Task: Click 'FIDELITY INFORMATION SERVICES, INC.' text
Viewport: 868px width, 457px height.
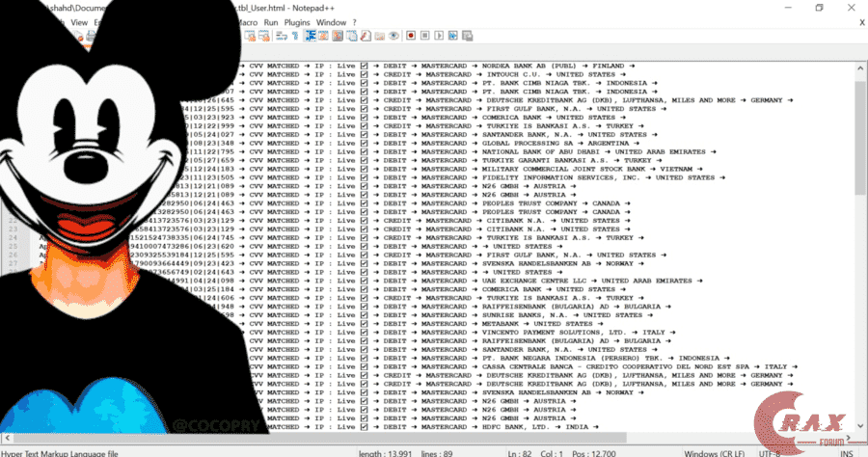Action: [560, 177]
